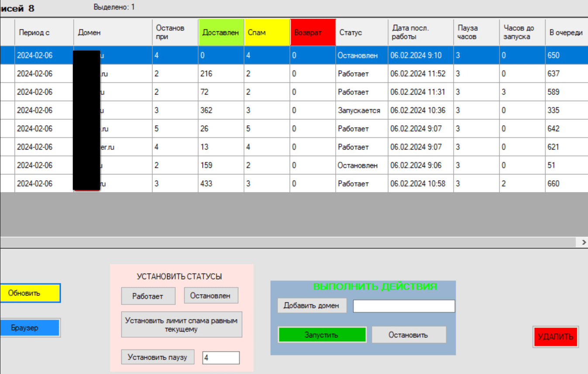Click the Остановить action button
This screenshot has width=588, height=374.
coord(409,335)
